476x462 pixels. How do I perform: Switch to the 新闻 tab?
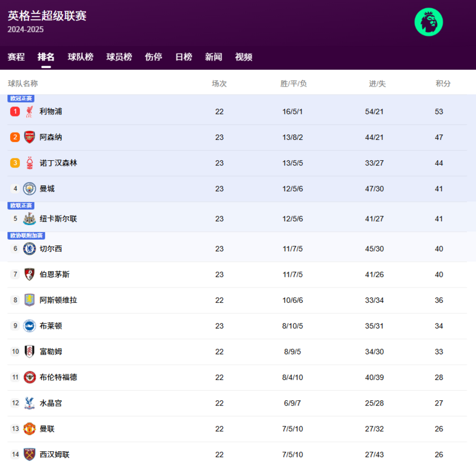tap(213, 57)
